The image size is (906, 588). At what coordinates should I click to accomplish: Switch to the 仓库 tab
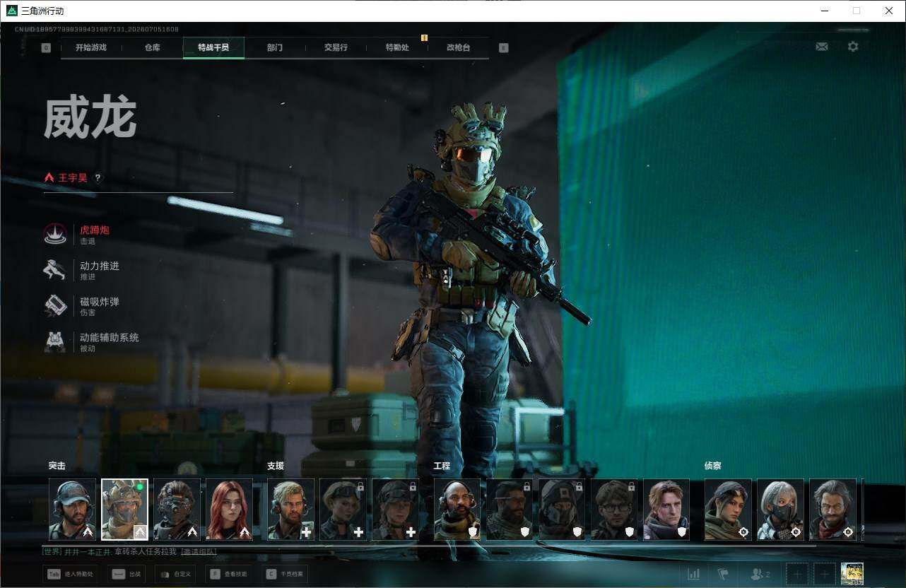pyautogui.click(x=152, y=47)
